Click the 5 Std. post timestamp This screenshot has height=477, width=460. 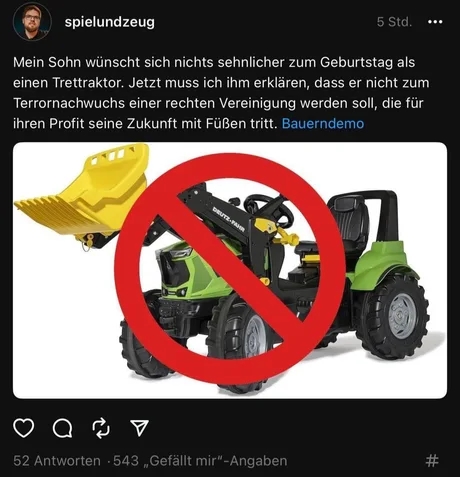pyautogui.click(x=394, y=22)
